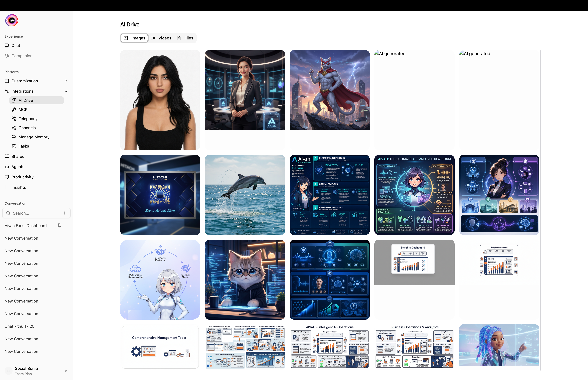Image resolution: width=588 pixels, height=380 pixels.
Task: Open the second broken AI generated image
Action: tap(499, 100)
